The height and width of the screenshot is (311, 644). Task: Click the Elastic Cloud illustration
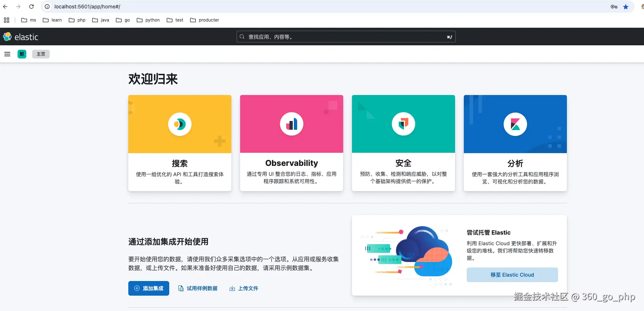406,255
